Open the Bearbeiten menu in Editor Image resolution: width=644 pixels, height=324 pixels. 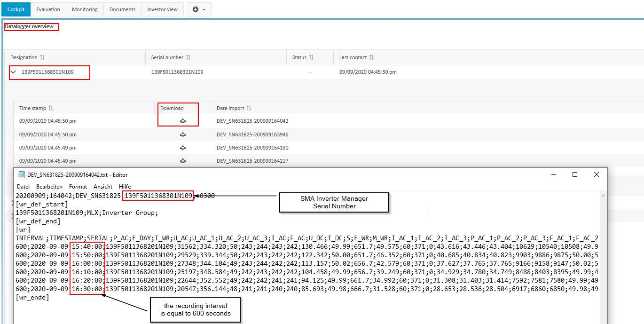49,187
